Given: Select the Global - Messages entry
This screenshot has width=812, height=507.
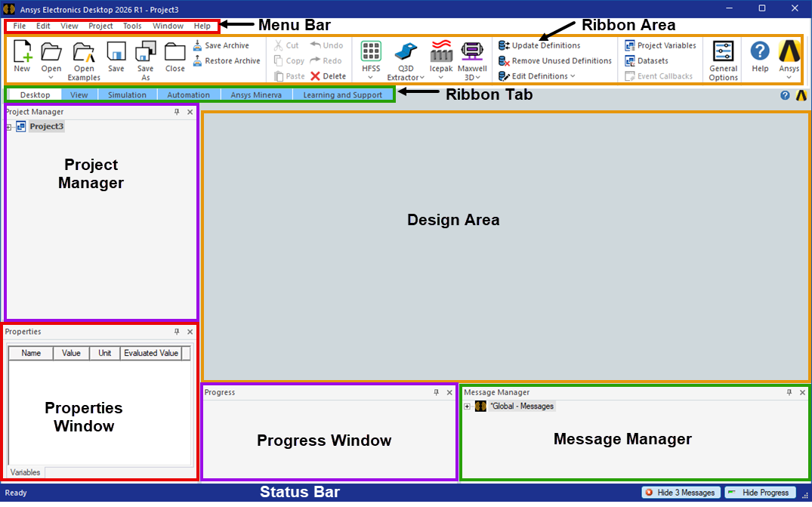Looking at the screenshot, I should pos(522,407).
